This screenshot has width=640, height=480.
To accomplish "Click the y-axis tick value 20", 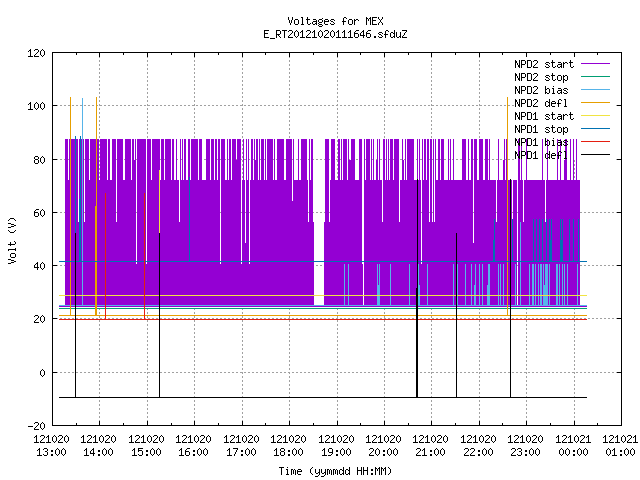I will click(x=39, y=319).
